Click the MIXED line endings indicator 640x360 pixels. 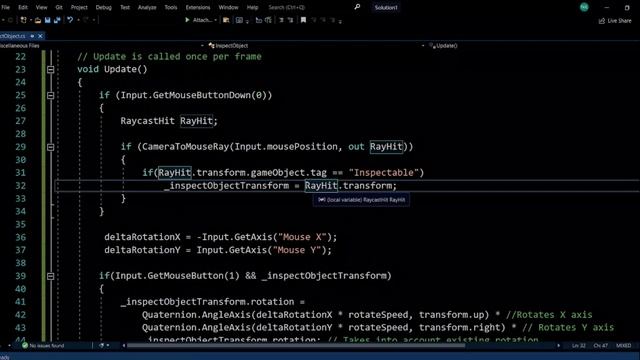624,346
